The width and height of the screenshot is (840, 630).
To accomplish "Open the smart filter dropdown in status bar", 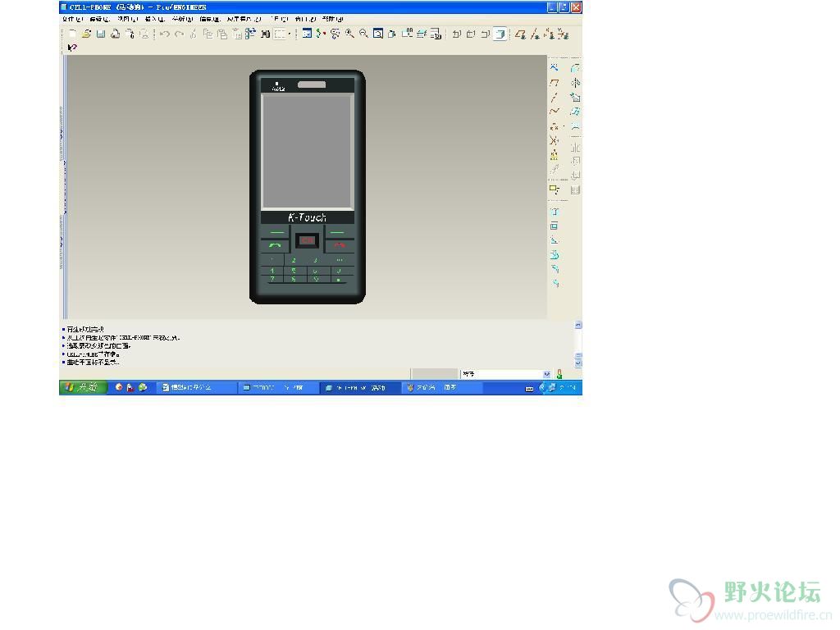I will [x=546, y=374].
